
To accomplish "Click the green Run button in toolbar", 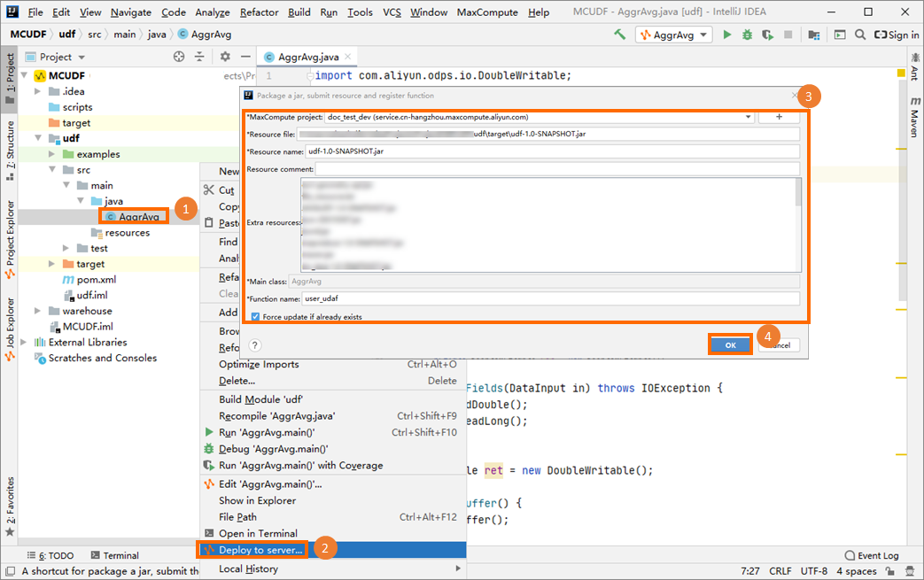I will pyautogui.click(x=727, y=35).
